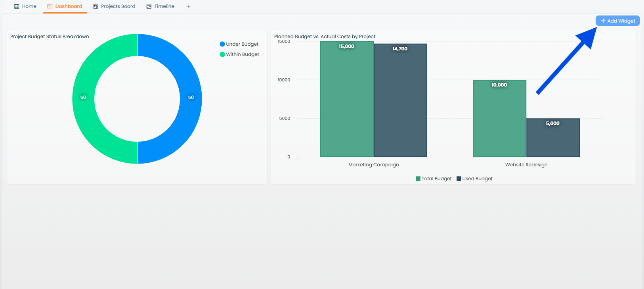Select the Dashboard tab
The height and width of the screenshot is (289, 644).
[x=65, y=6]
